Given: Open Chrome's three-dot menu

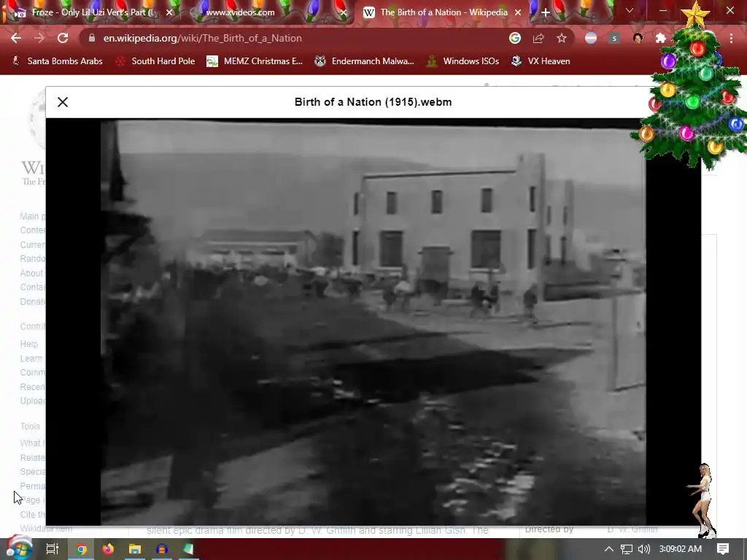Looking at the screenshot, I should click(731, 38).
